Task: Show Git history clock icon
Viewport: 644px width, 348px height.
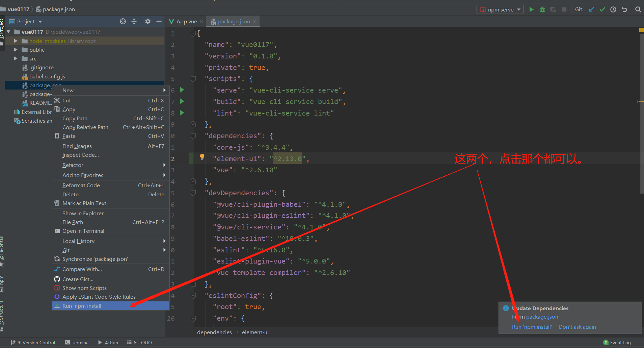Action: (613, 9)
